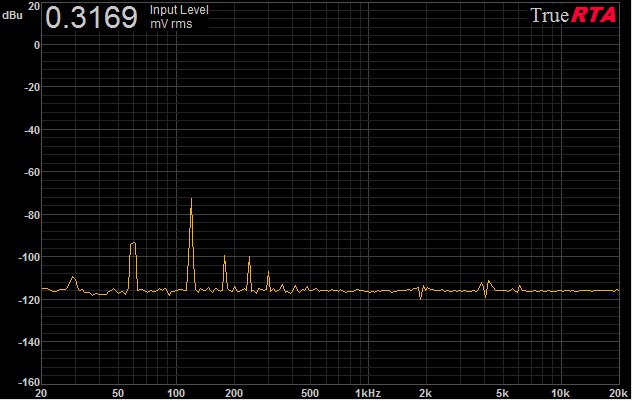Viewport: 632px width, 401px height.
Task: Click the 5k frequency axis label
Action: [x=502, y=393]
